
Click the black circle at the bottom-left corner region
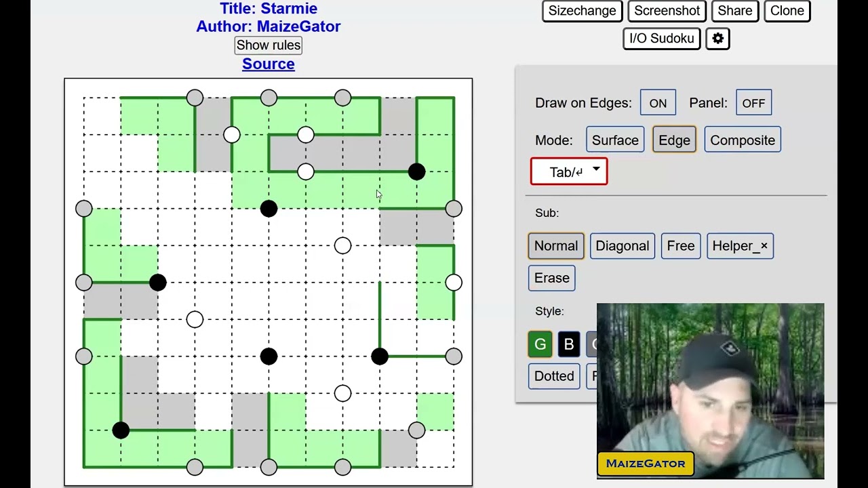click(121, 430)
